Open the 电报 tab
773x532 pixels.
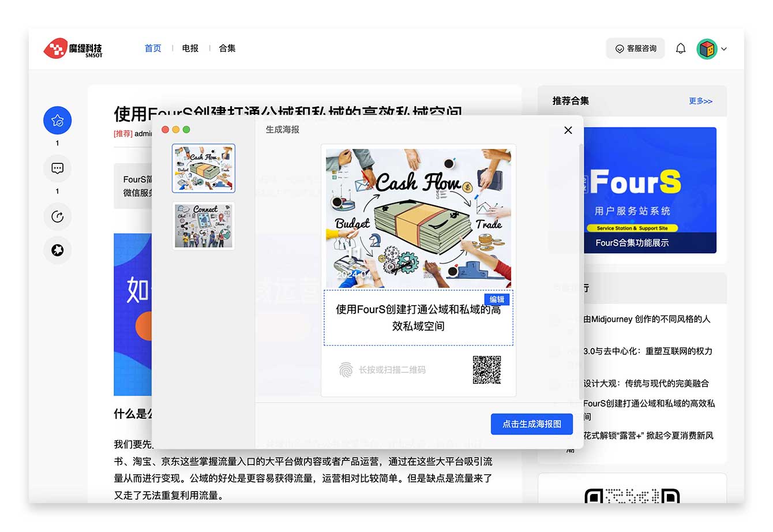coord(190,48)
